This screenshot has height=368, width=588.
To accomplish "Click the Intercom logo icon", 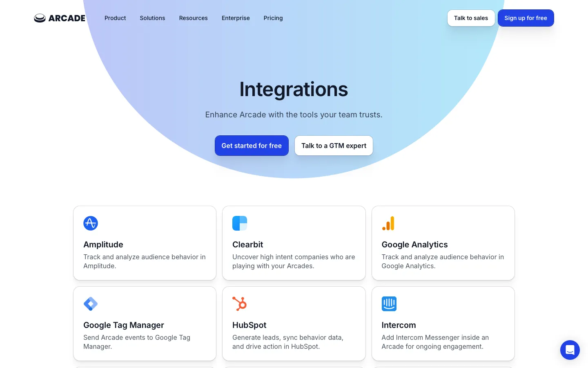I will [389, 304].
